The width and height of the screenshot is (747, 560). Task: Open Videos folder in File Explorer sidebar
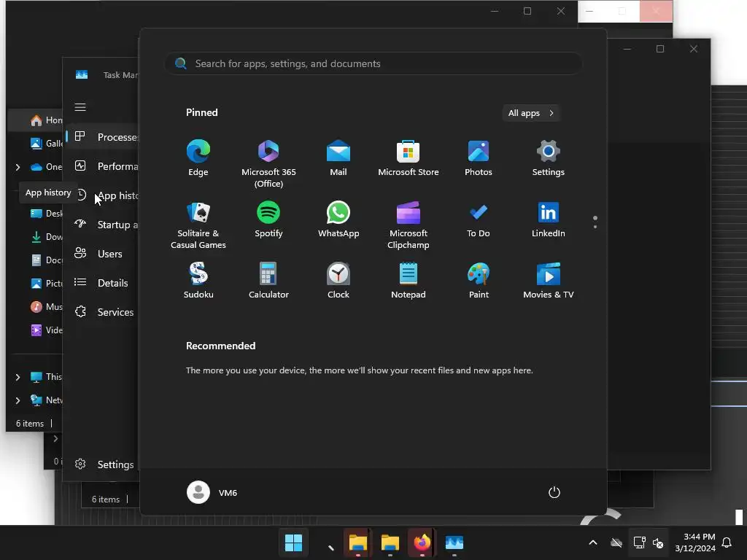click(46, 330)
